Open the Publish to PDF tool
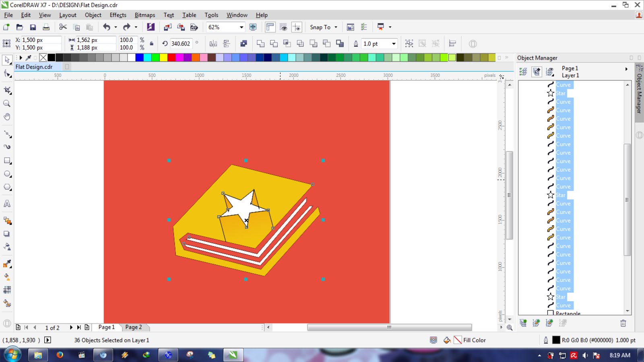 [194, 27]
